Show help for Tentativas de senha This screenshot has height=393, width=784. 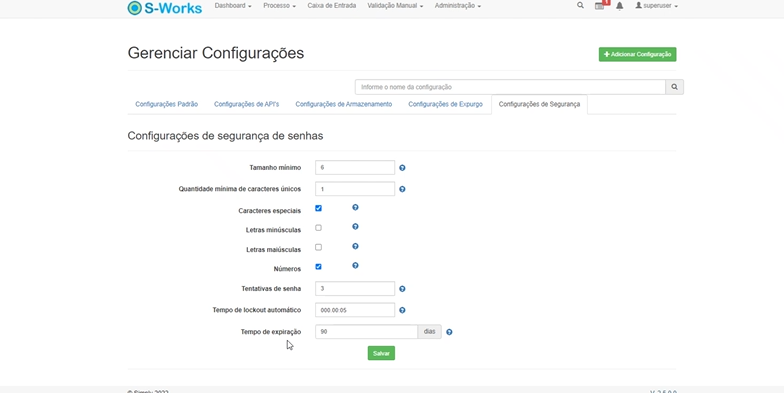pos(402,289)
